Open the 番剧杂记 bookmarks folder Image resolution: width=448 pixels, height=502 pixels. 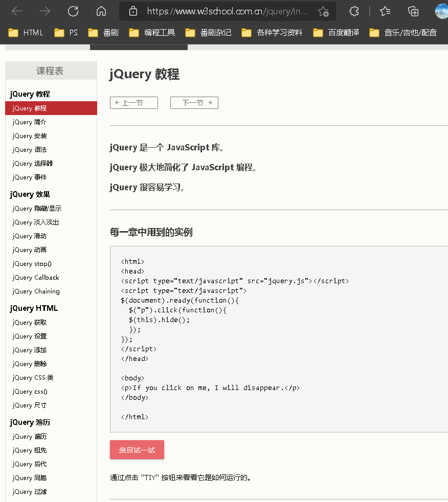pos(208,33)
